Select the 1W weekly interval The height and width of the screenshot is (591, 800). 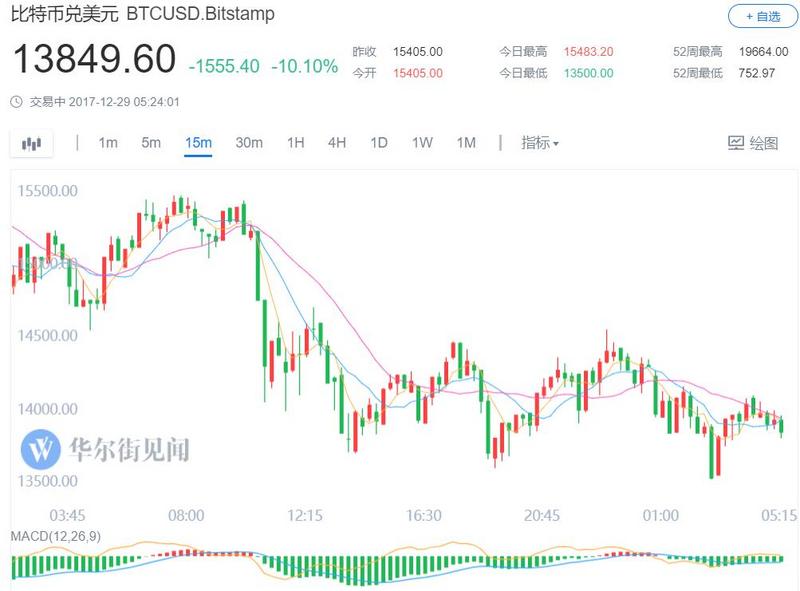pos(422,143)
